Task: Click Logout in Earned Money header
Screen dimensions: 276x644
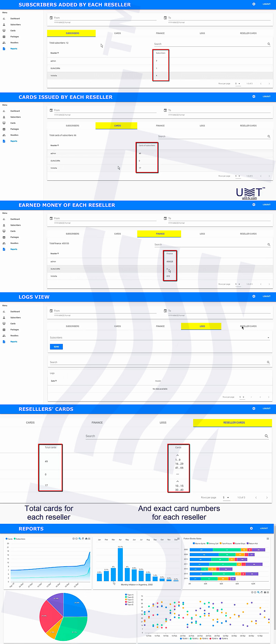Action: 266,205
